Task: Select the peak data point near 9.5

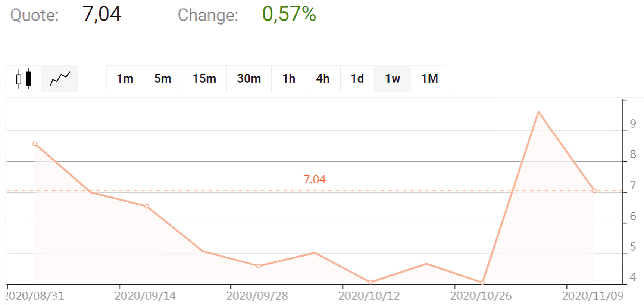Action: (538, 112)
